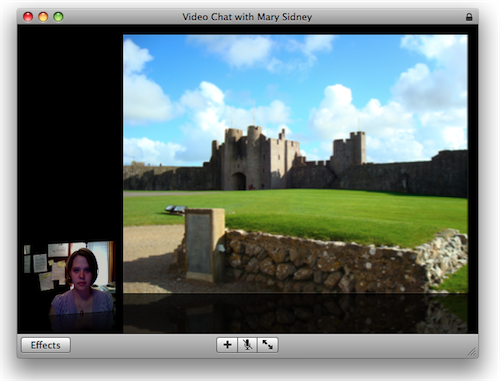500x381 pixels.
Task: Open the Effects panel
Action: coord(46,345)
